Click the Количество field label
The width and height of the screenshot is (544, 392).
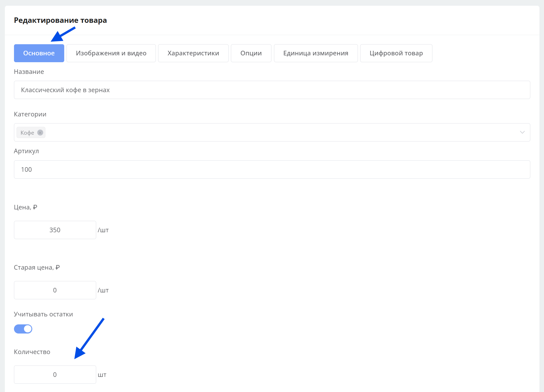tap(32, 352)
